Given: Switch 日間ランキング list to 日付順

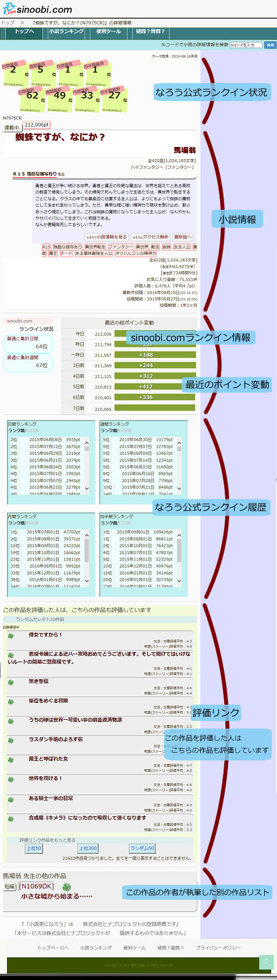Looking at the screenshot, I should coord(33,430).
